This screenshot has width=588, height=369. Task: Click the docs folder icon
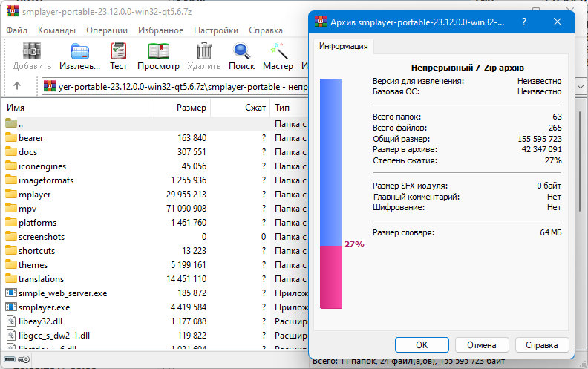pos(11,152)
